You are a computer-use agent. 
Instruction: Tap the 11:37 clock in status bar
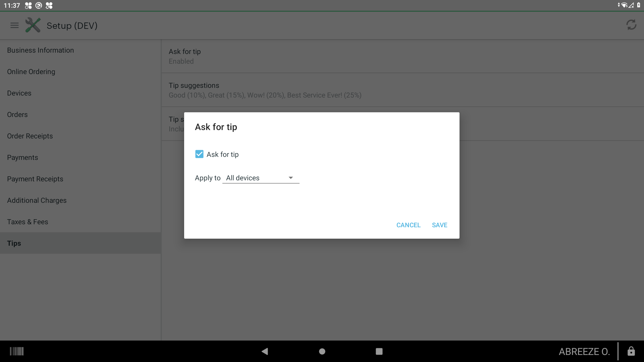point(12,5)
